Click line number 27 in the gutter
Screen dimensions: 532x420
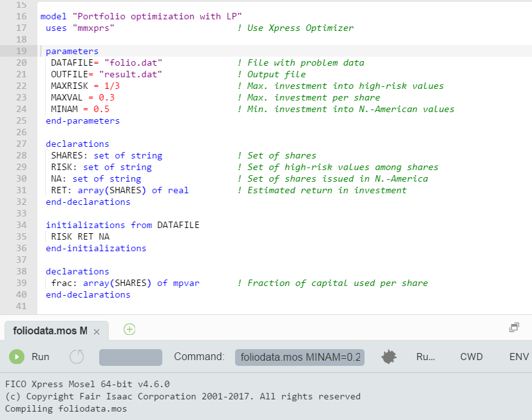pos(21,144)
